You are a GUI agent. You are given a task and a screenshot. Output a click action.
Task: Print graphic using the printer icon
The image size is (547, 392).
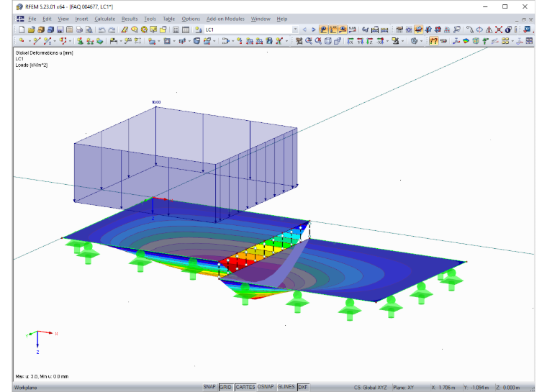click(x=79, y=29)
